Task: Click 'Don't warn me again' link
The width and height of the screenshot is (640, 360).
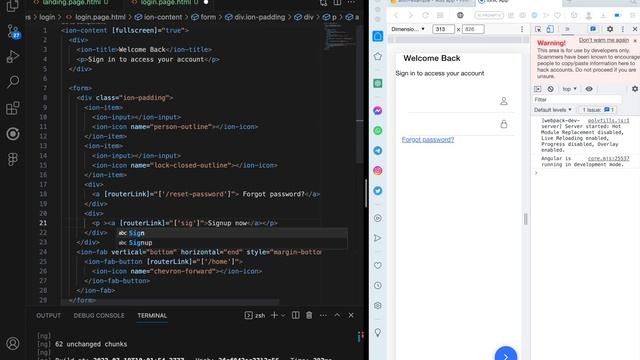Action: click(603, 40)
